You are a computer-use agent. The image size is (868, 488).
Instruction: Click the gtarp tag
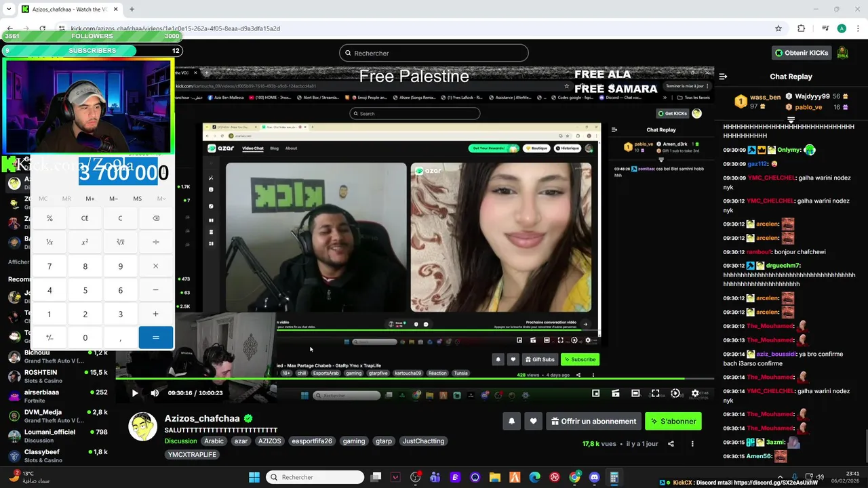pyautogui.click(x=384, y=441)
